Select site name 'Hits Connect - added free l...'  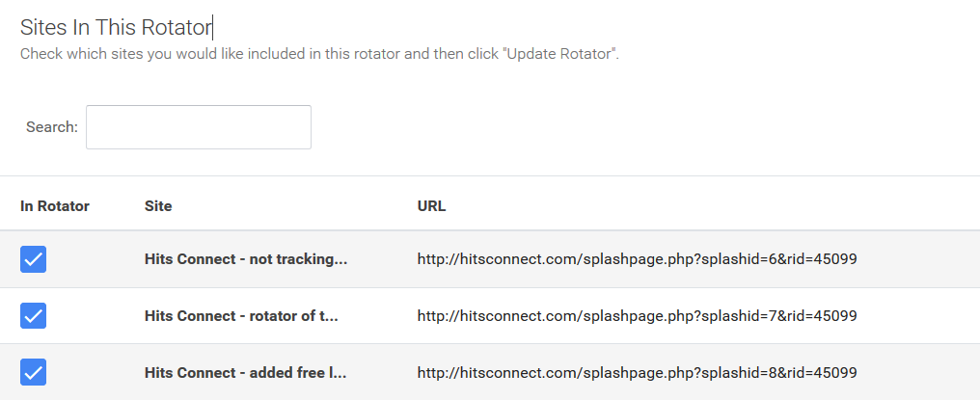(x=245, y=372)
